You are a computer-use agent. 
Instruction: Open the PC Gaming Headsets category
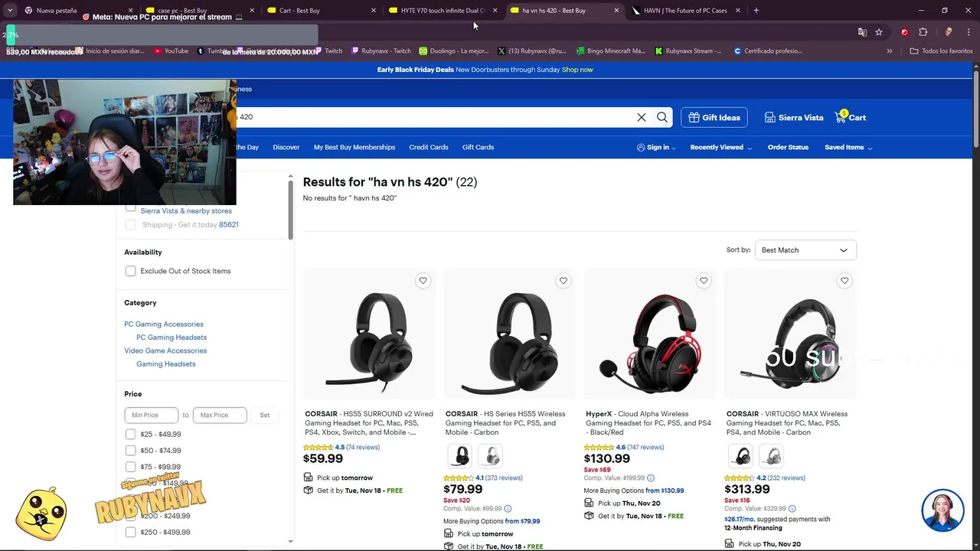[x=171, y=337]
